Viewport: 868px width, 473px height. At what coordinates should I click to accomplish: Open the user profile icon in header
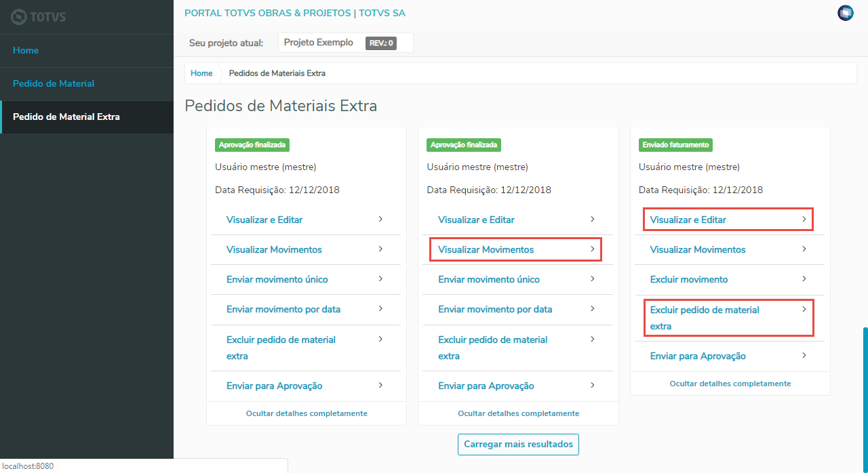tap(846, 13)
